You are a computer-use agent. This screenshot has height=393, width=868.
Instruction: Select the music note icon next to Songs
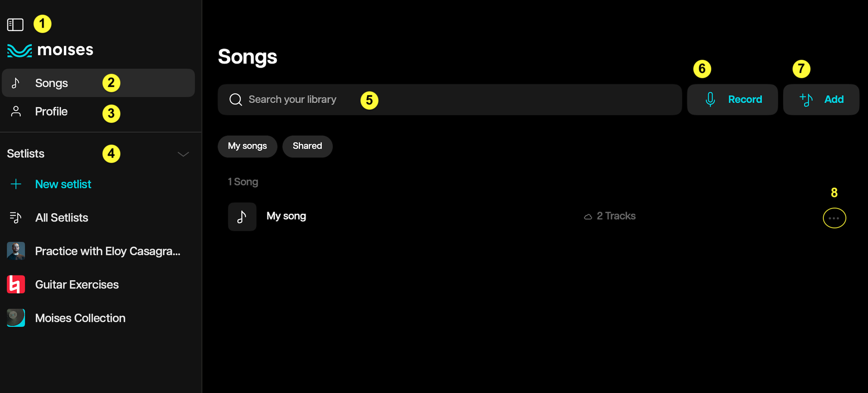[16, 82]
